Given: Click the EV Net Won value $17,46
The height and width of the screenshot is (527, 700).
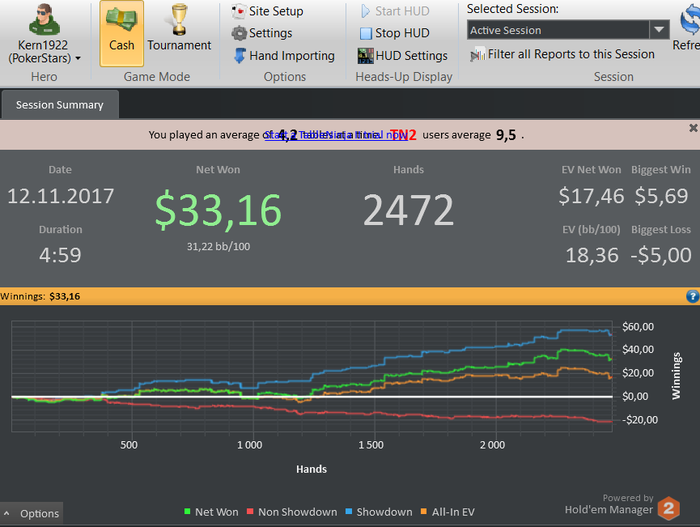Looking at the screenshot, I should tap(591, 196).
